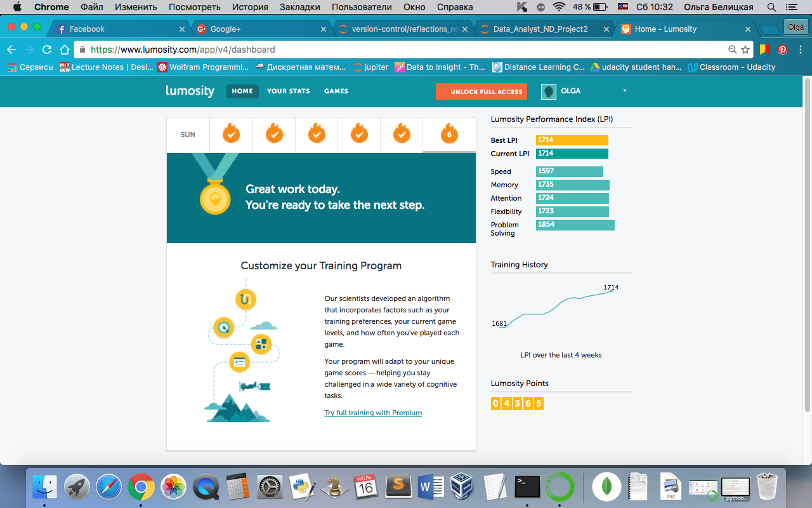Click the OLGA profile avatar
The image size is (812, 508).
click(549, 91)
